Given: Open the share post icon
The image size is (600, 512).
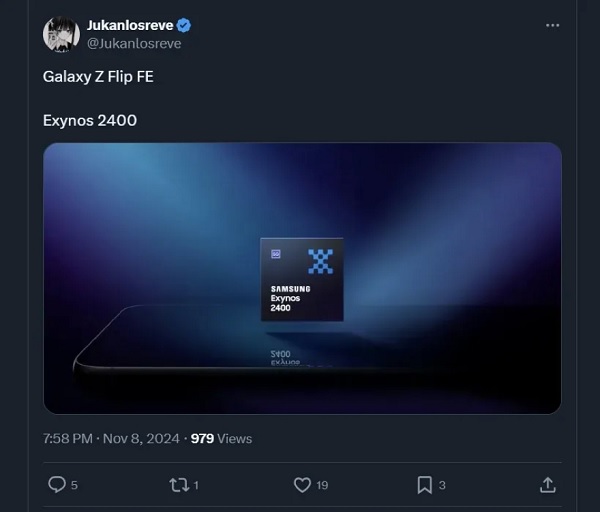Looking at the screenshot, I should (x=547, y=485).
